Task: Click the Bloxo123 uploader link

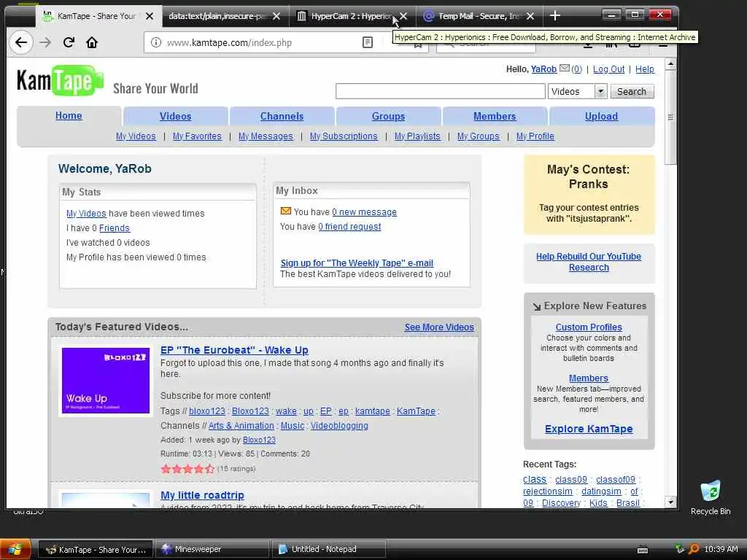Action: click(x=259, y=440)
